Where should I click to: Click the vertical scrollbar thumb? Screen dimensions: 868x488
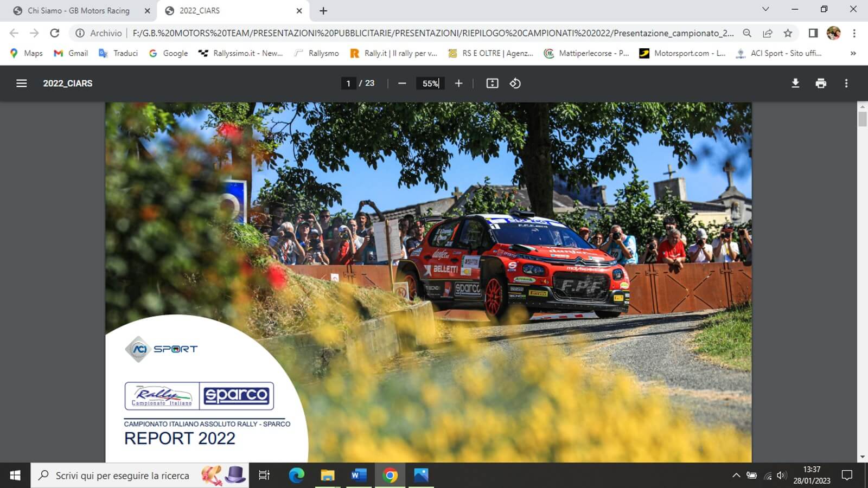pos(863,119)
